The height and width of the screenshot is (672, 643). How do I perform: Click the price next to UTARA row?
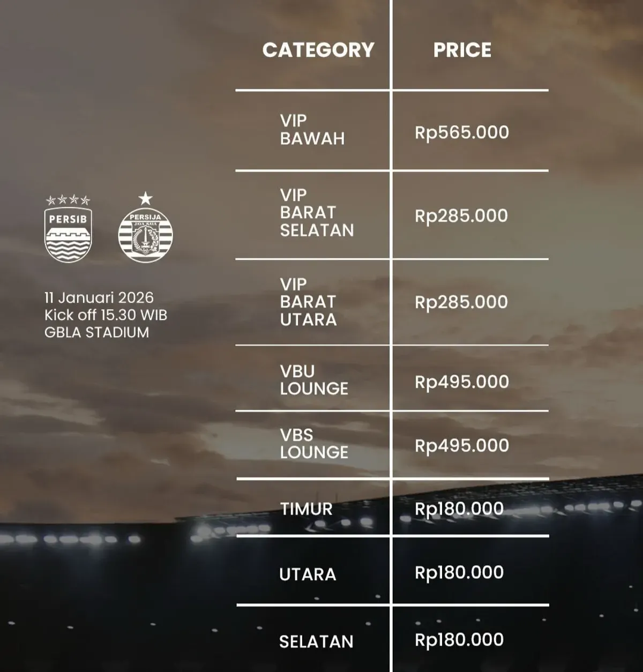(459, 572)
